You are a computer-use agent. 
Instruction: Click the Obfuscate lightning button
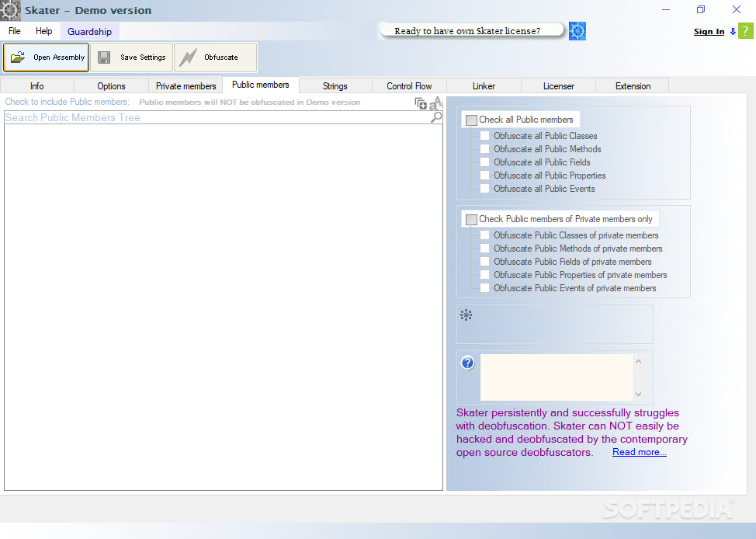click(216, 57)
